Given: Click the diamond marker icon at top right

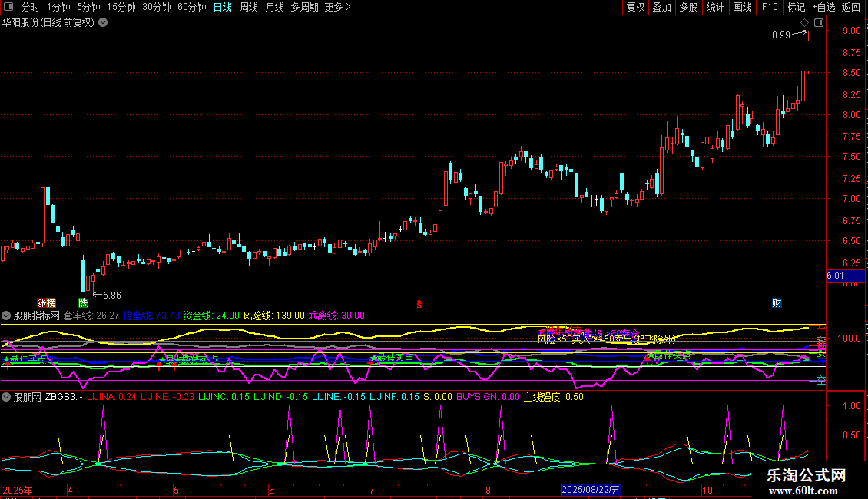Looking at the screenshot, I should click(x=804, y=23).
